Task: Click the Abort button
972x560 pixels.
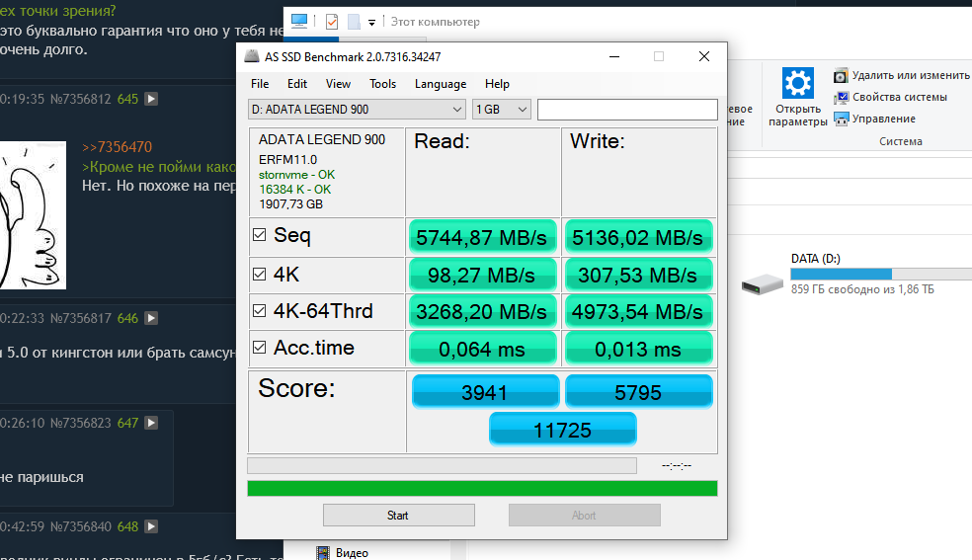Action: tap(584, 516)
